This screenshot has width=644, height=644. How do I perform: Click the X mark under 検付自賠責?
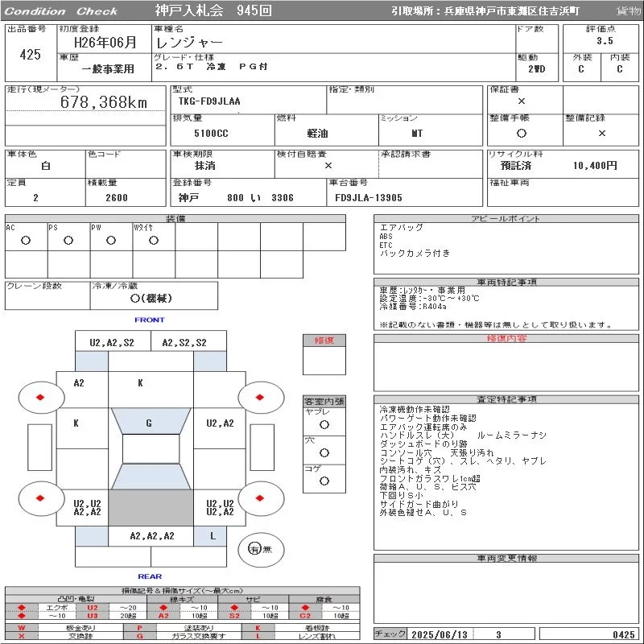point(328,166)
